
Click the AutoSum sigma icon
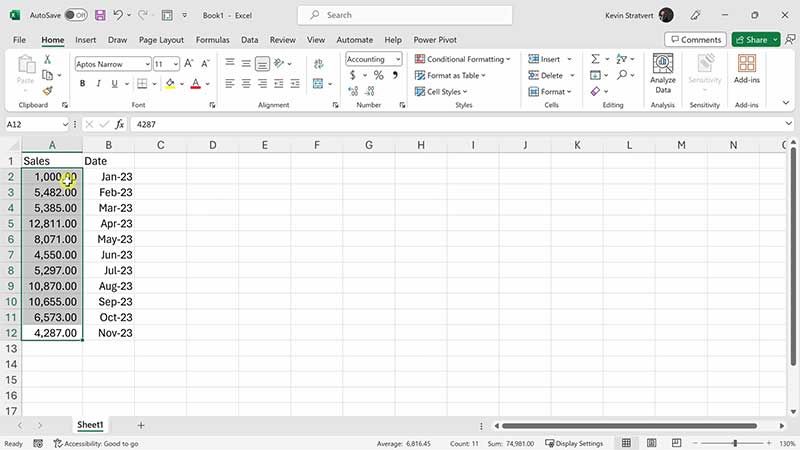[595, 59]
